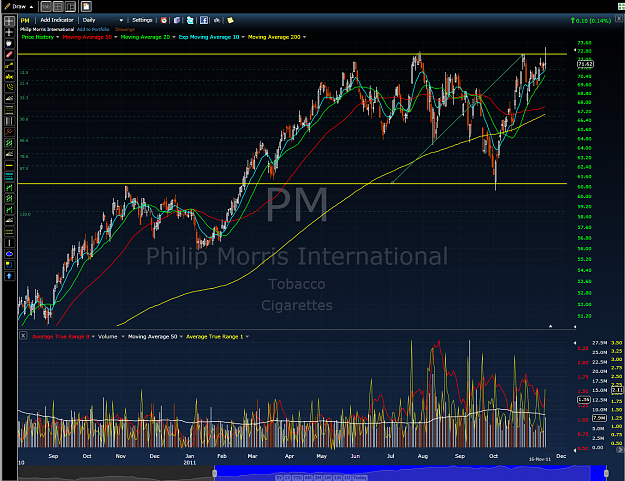Select the cyan horizontal lines tool
Image resolution: width=625 pixels, height=481 pixels.
9,177
